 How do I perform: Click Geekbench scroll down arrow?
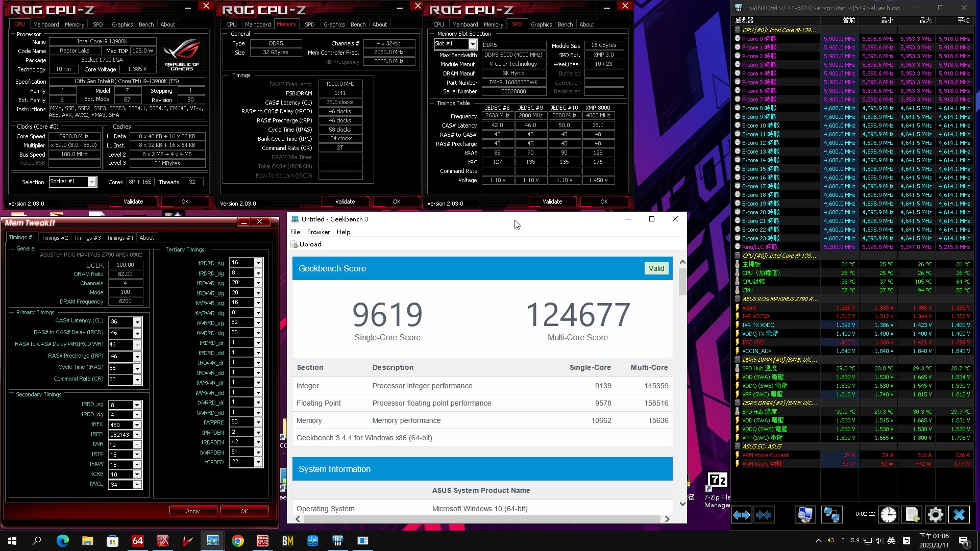[682, 504]
